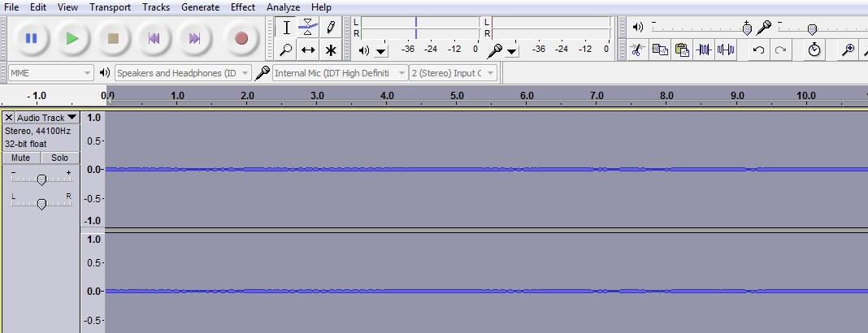Click the Trim audio icon
Image resolution: width=868 pixels, height=333 pixels.
[704, 50]
